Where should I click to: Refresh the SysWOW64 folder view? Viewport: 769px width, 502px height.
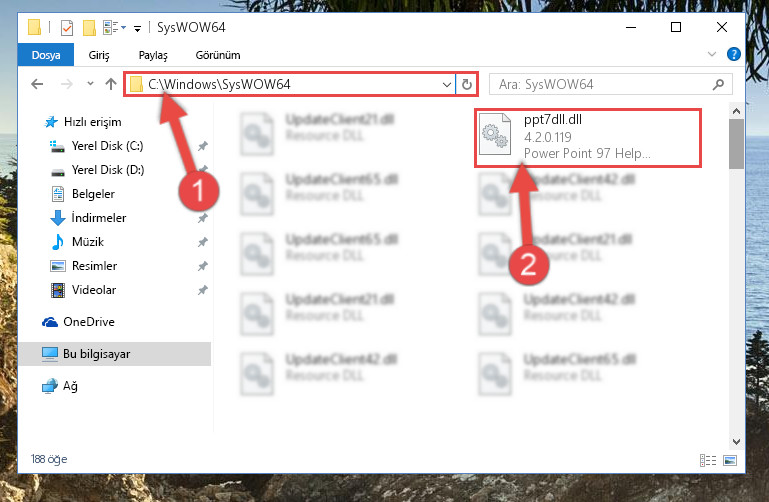pyautogui.click(x=466, y=84)
